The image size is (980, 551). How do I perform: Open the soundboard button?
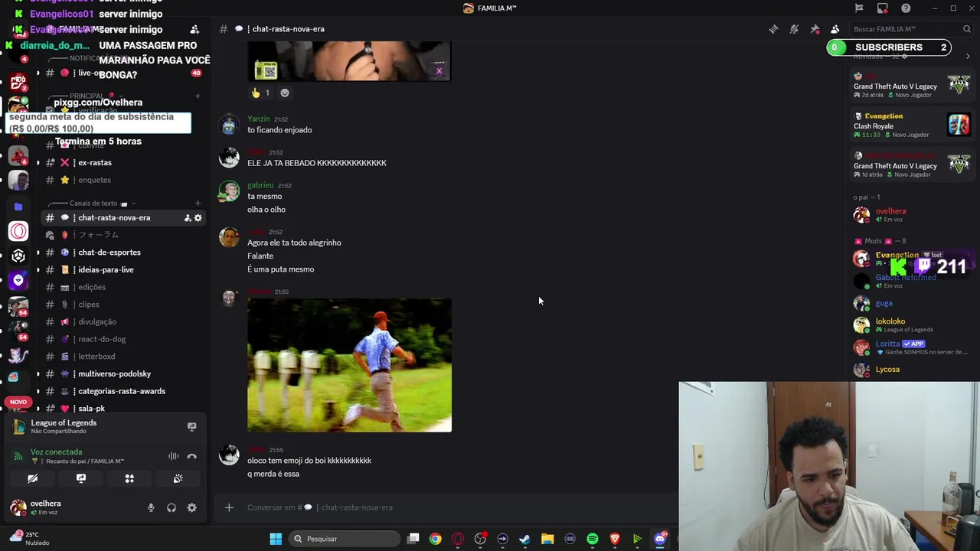point(178,479)
